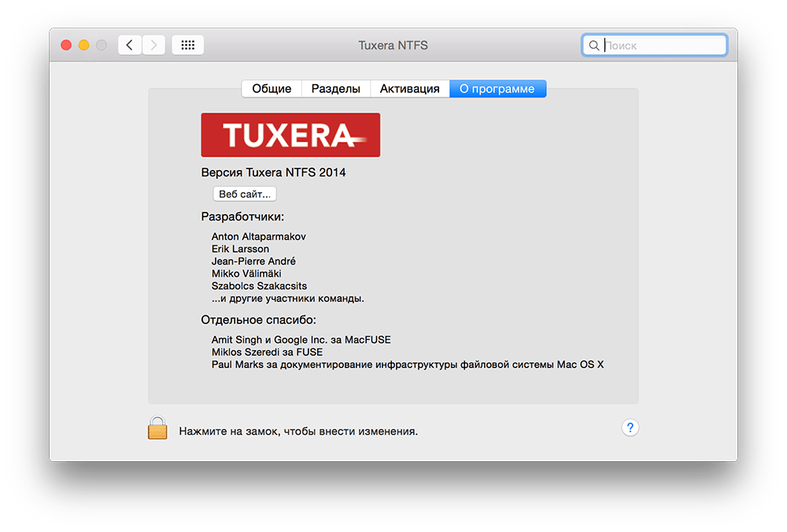Switch to the Разделы tab
The width and height of the screenshot is (787, 532).
pyautogui.click(x=336, y=89)
